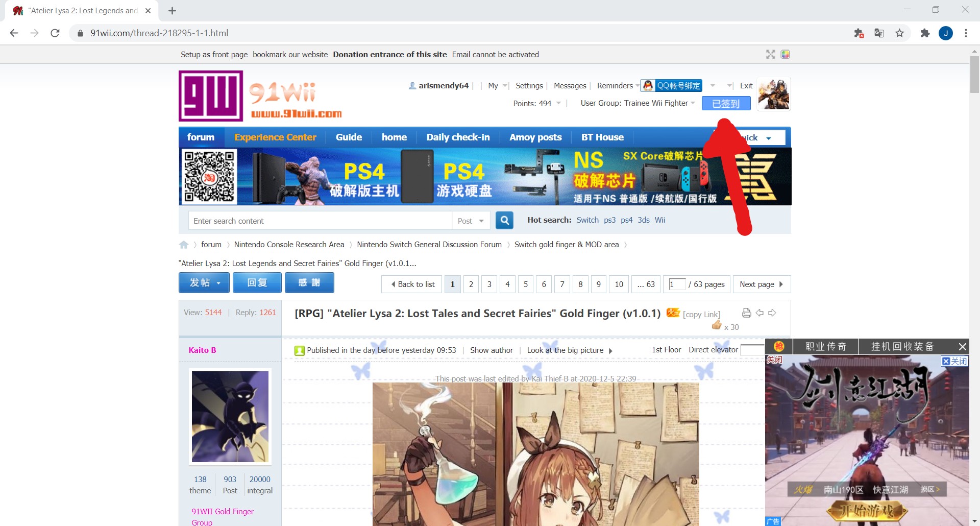The image size is (980, 526).
Task: Open the forum tab in navigation bar
Action: pos(201,137)
